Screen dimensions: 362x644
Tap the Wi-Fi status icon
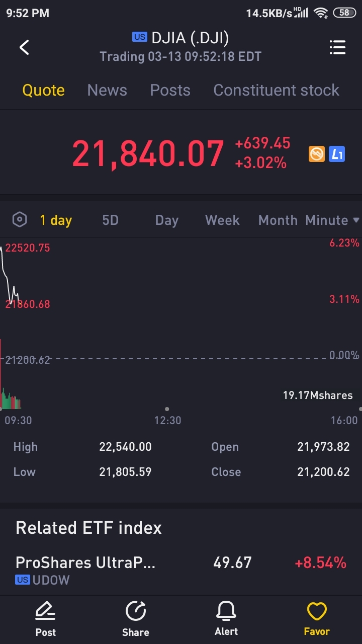tap(321, 13)
